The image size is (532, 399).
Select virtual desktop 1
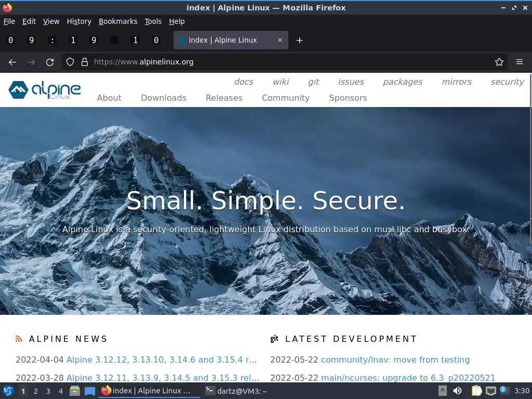click(x=23, y=391)
